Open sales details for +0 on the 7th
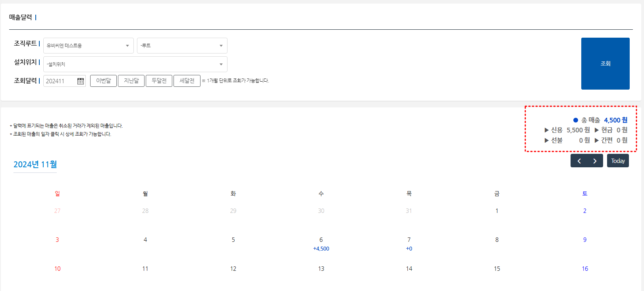 coord(409,249)
